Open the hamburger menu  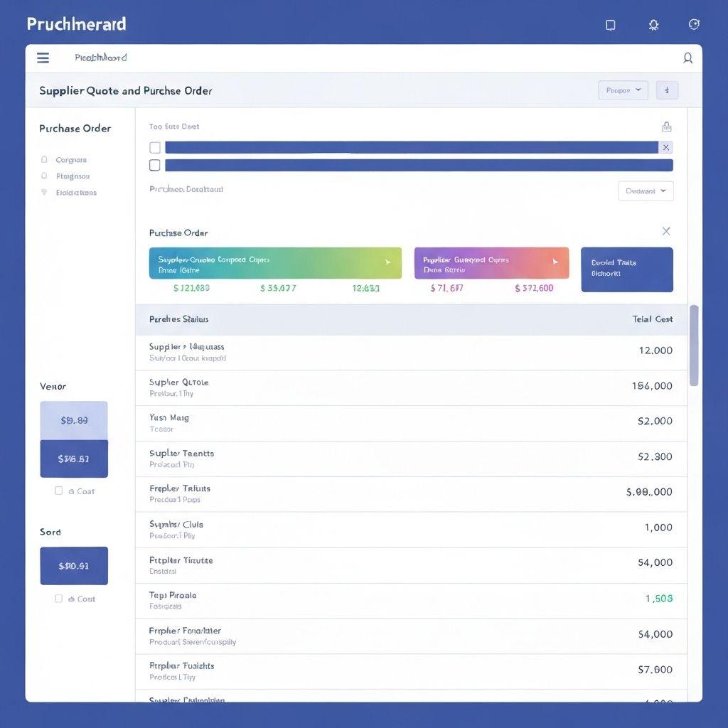tap(43, 58)
